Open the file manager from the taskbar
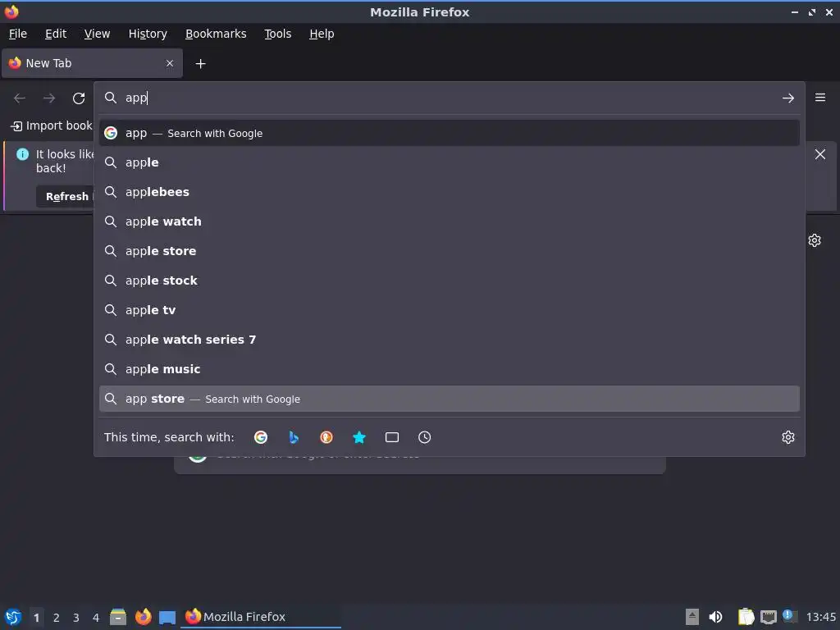 pyautogui.click(x=118, y=617)
